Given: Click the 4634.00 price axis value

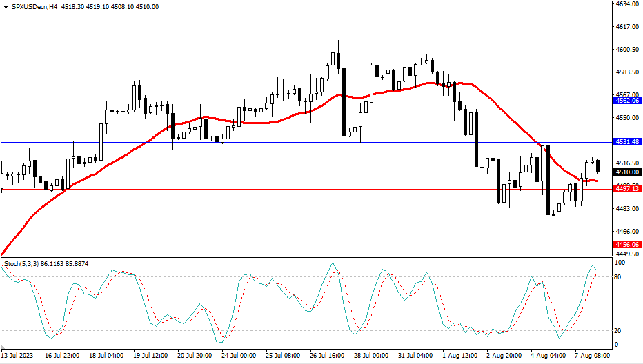Looking at the screenshot, I should click(x=626, y=4).
